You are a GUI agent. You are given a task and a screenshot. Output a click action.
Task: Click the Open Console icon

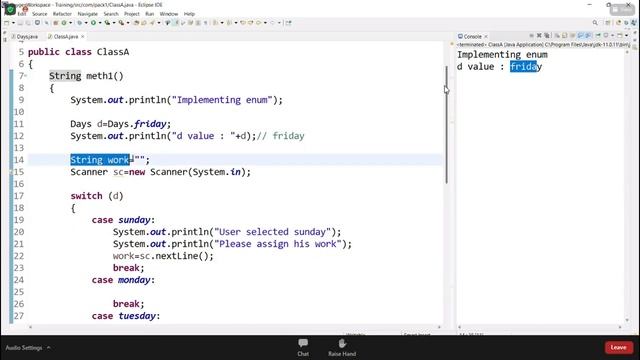pyautogui.click(x=620, y=36)
